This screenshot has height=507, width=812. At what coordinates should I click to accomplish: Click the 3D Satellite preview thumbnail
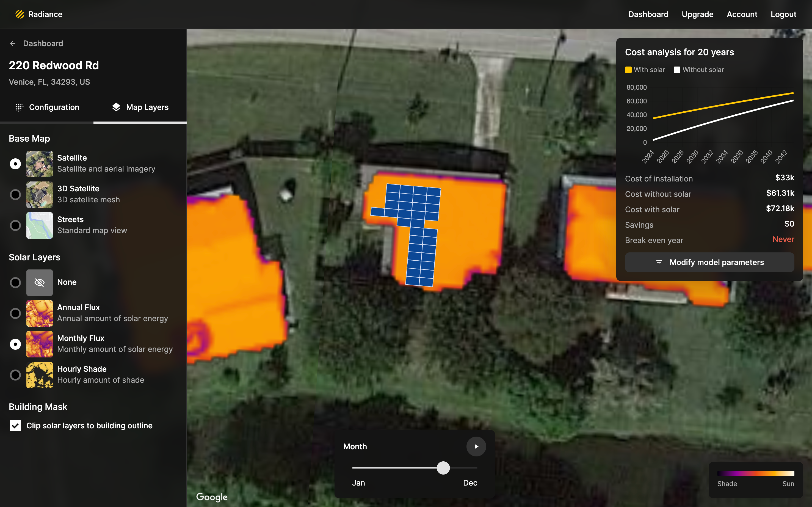40,194
